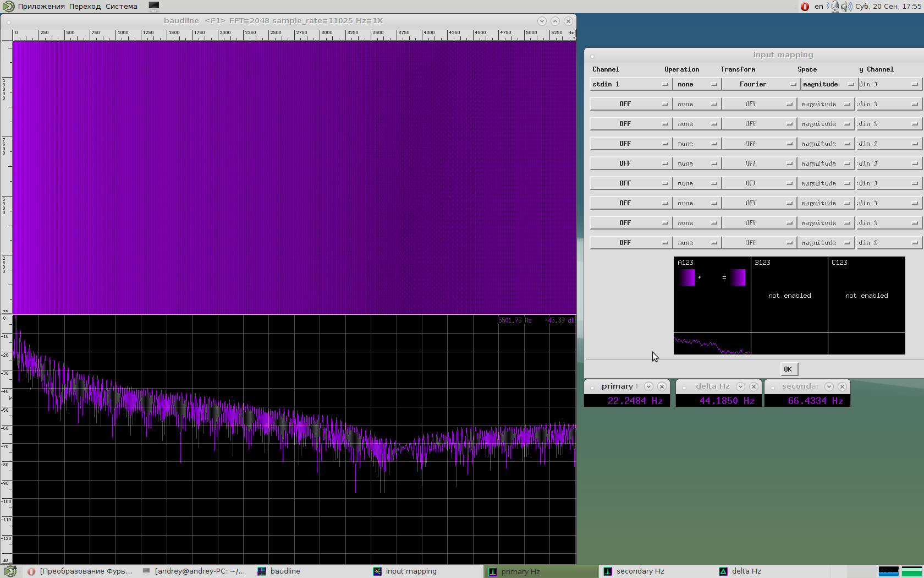This screenshot has height=578, width=924.
Task: Click the speaker volume icon
Action: (x=846, y=7)
